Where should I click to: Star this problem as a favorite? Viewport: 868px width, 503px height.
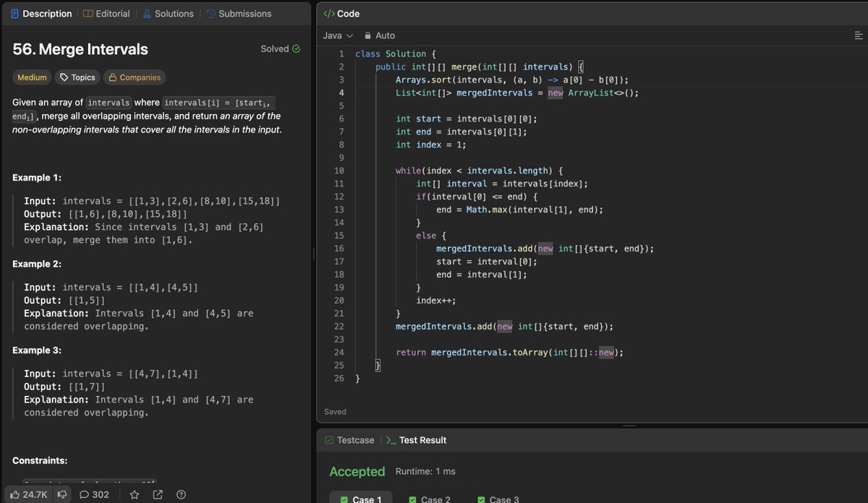point(135,495)
